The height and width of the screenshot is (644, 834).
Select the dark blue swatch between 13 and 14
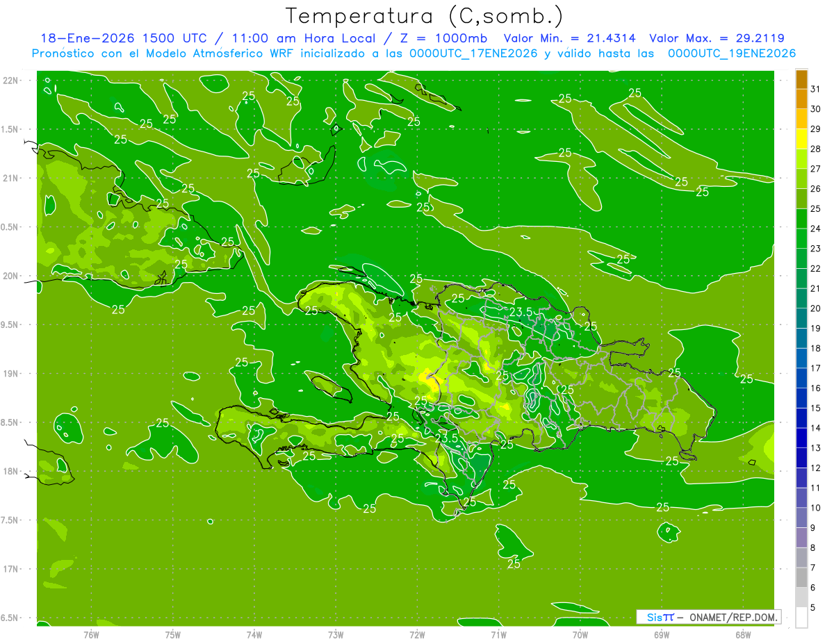coord(802,438)
